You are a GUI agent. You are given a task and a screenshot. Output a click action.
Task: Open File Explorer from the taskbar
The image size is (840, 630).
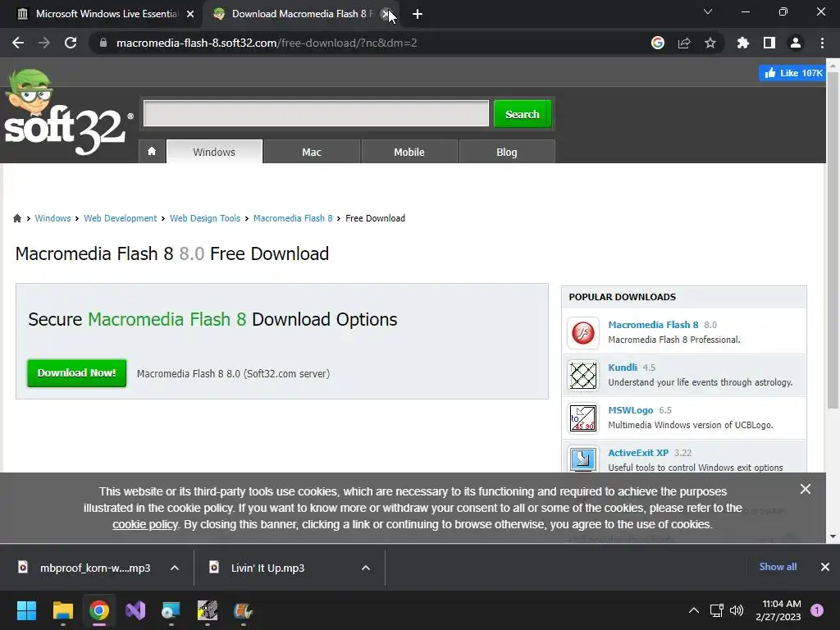point(62,610)
